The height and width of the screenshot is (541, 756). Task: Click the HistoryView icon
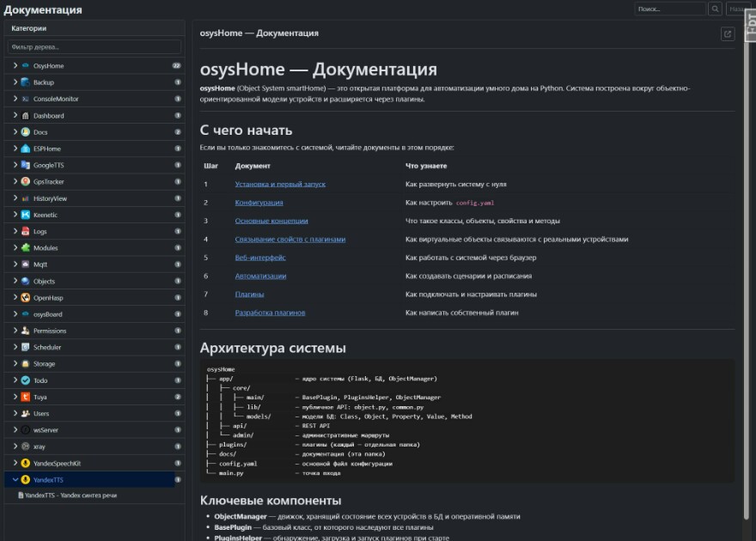pos(26,198)
